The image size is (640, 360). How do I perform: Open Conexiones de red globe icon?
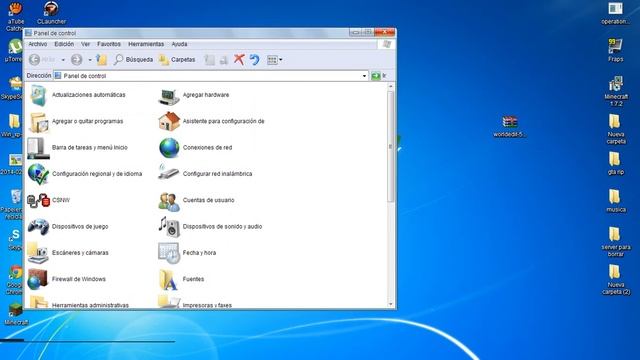[x=169, y=148]
